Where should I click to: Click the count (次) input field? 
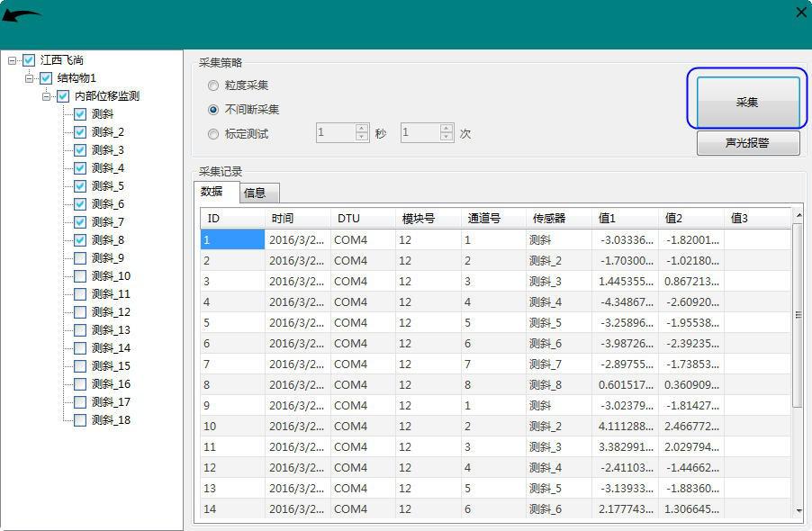click(x=420, y=132)
